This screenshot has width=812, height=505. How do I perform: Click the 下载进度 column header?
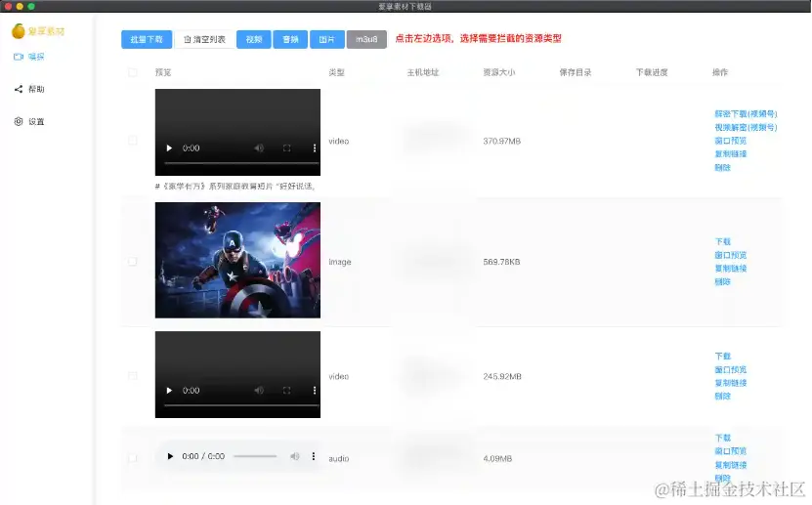[652, 72]
